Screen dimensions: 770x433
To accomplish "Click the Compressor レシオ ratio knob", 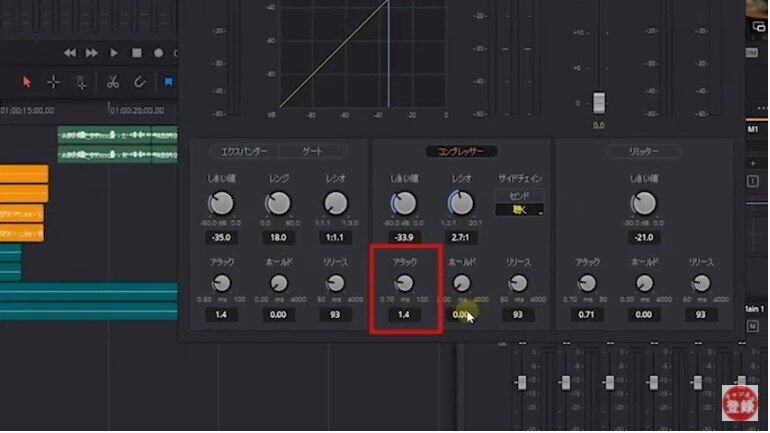I will 461,203.
